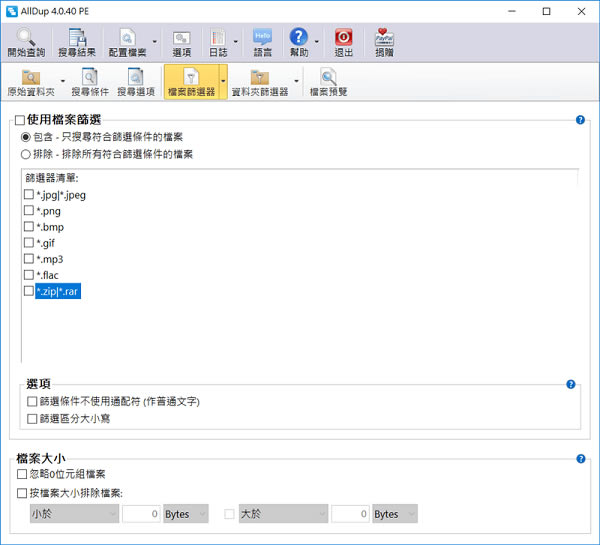Open the 選項 settings icon
Viewport: 600px width, 545px height.
pos(181,38)
